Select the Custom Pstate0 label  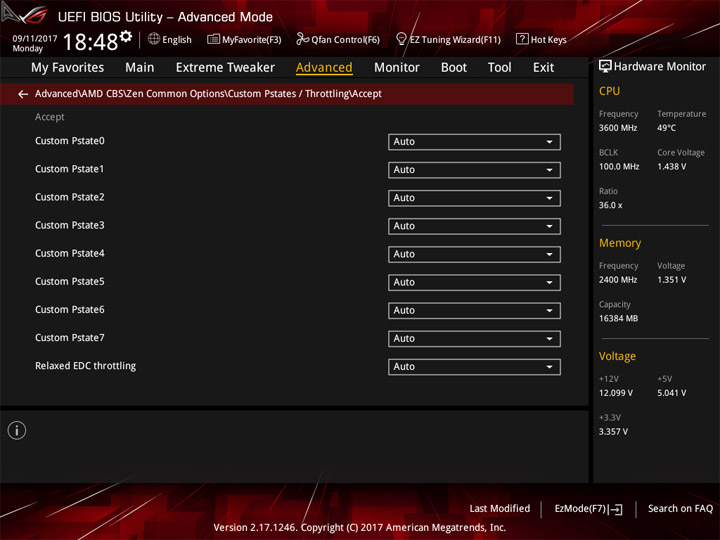pyautogui.click(x=70, y=141)
